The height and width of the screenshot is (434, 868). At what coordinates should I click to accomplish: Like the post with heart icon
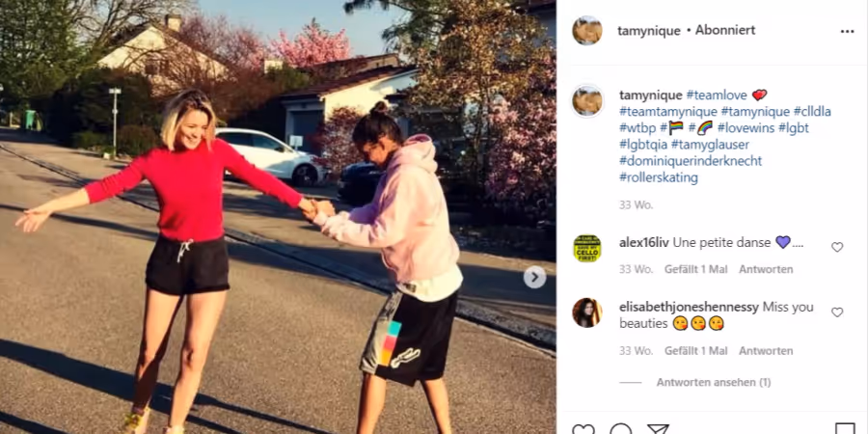(x=583, y=429)
